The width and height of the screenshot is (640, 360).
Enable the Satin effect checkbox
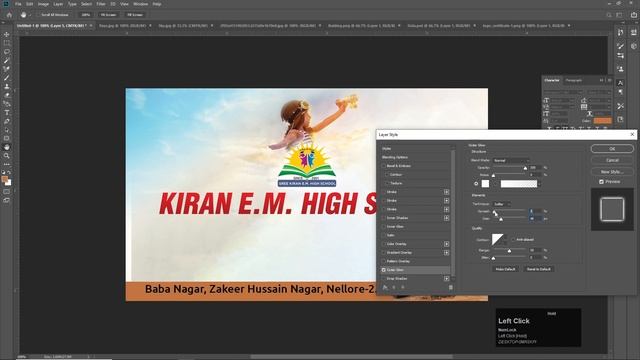coord(384,236)
